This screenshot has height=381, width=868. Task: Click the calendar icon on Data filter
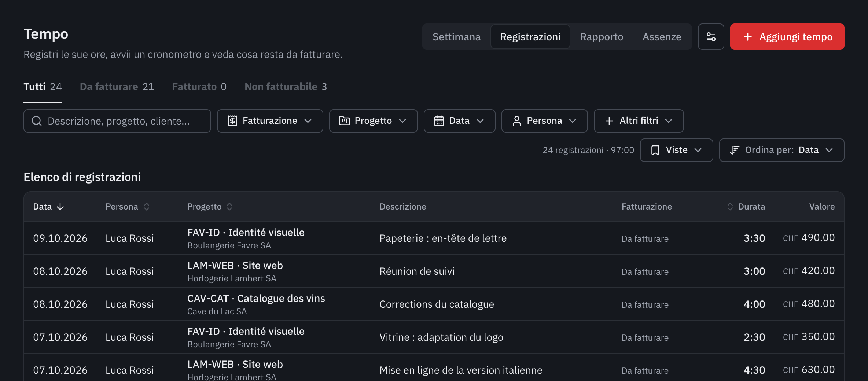point(439,121)
